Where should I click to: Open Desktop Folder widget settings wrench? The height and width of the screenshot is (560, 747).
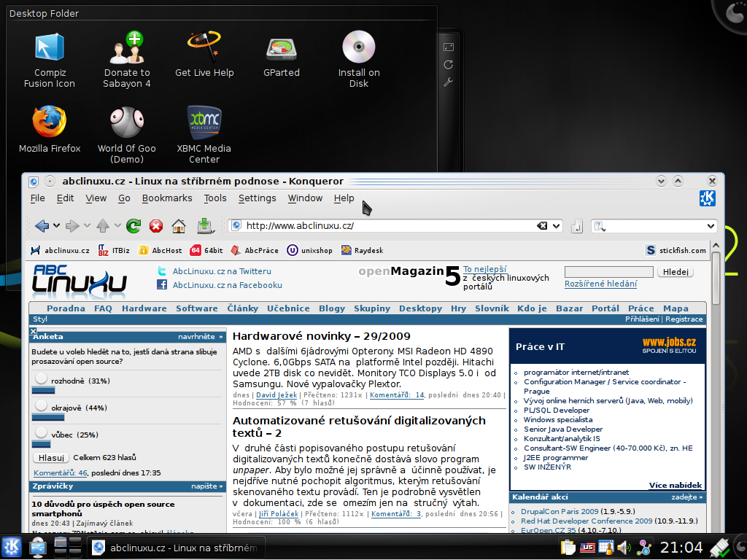[449, 82]
